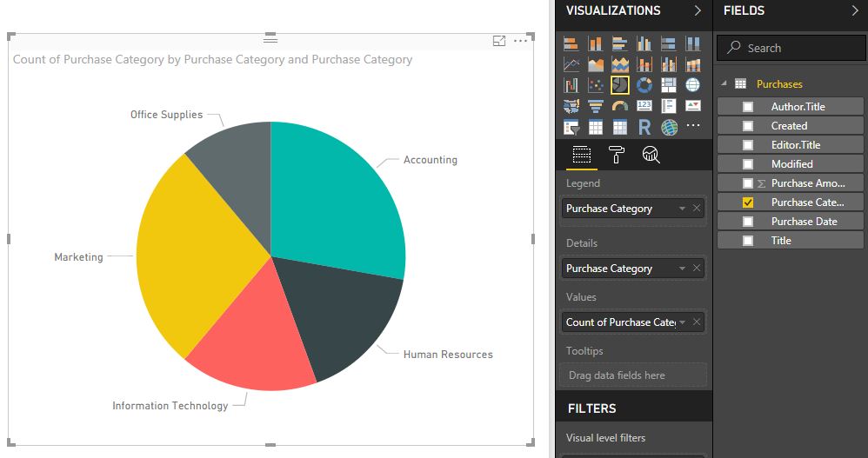Select the donut chart visualization
This screenshot has width=868, height=458.
644,85
